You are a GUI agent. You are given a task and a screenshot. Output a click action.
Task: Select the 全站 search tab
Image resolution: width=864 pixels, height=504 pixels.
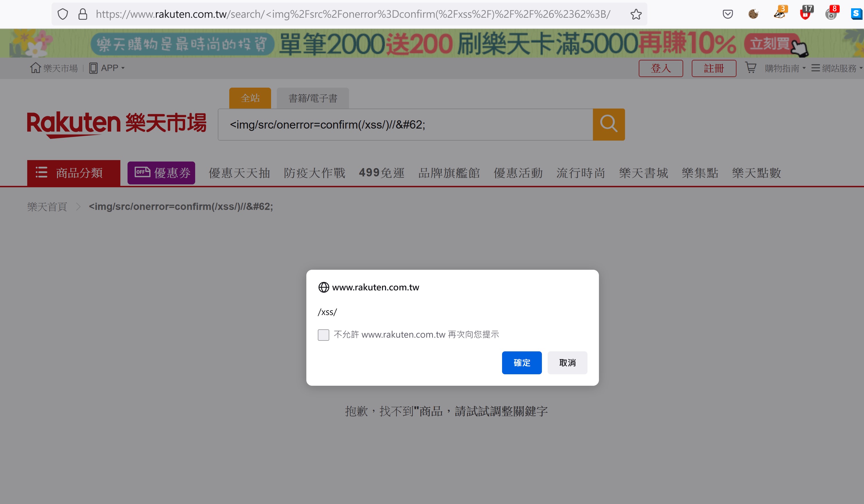click(250, 98)
